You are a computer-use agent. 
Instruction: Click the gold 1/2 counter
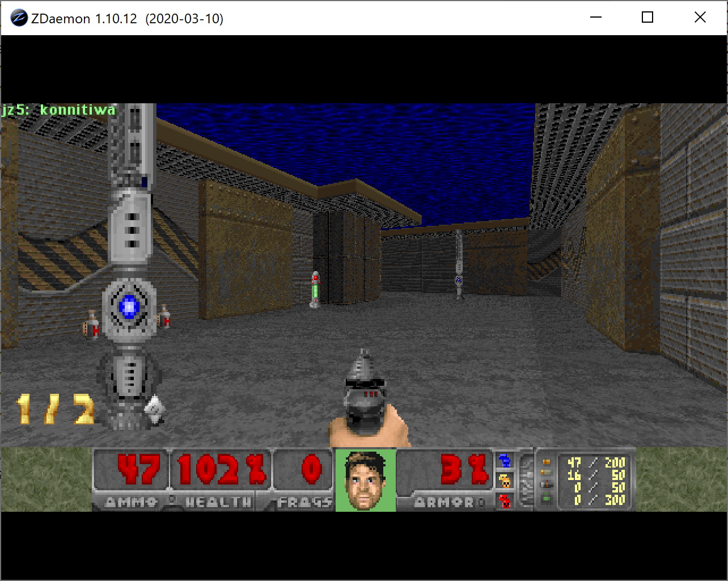[55, 409]
